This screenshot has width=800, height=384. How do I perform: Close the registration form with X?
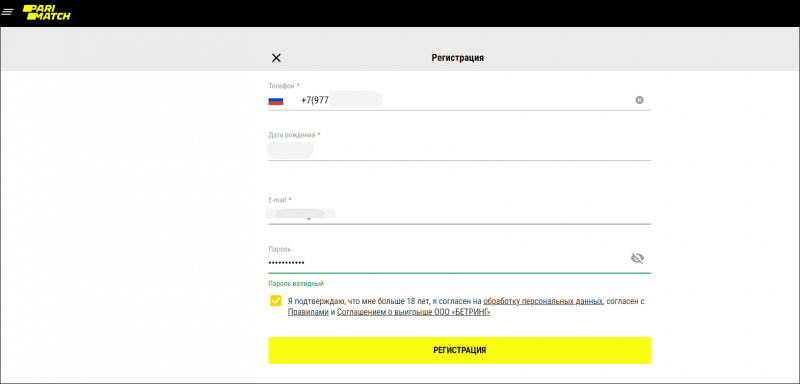point(276,58)
